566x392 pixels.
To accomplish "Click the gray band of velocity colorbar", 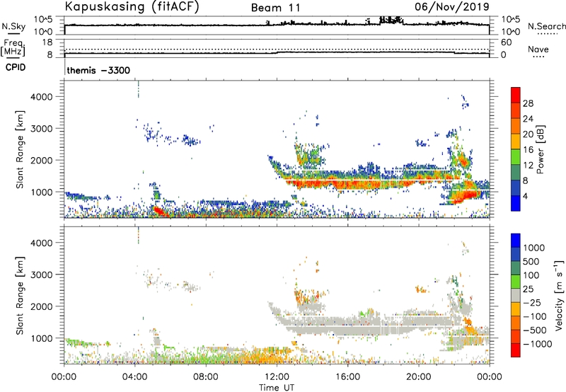I will tap(516, 295).
